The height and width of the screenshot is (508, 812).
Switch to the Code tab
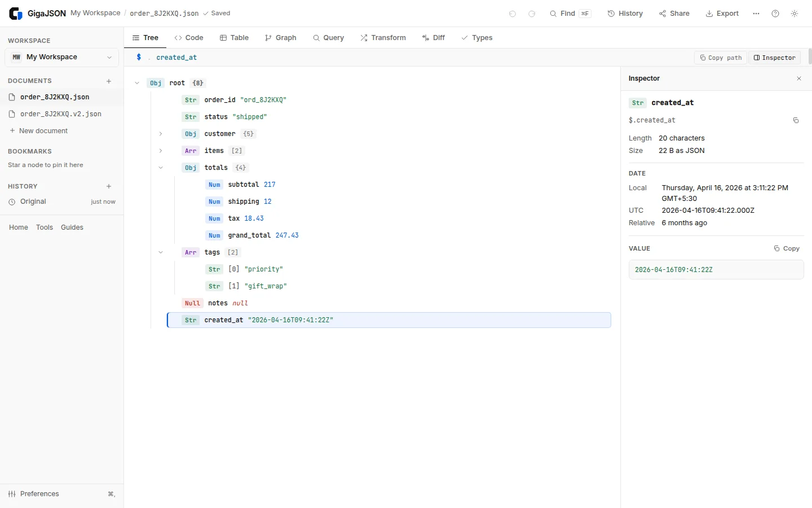click(189, 38)
